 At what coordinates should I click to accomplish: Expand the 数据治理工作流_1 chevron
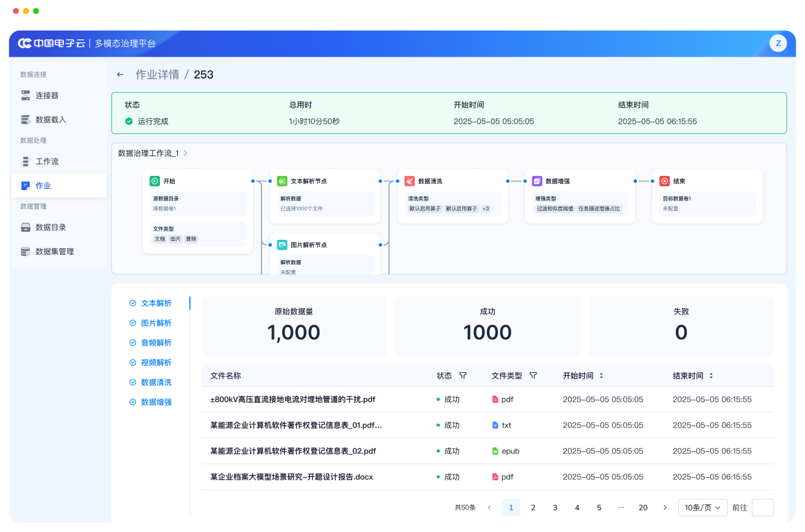[x=186, y=153]
